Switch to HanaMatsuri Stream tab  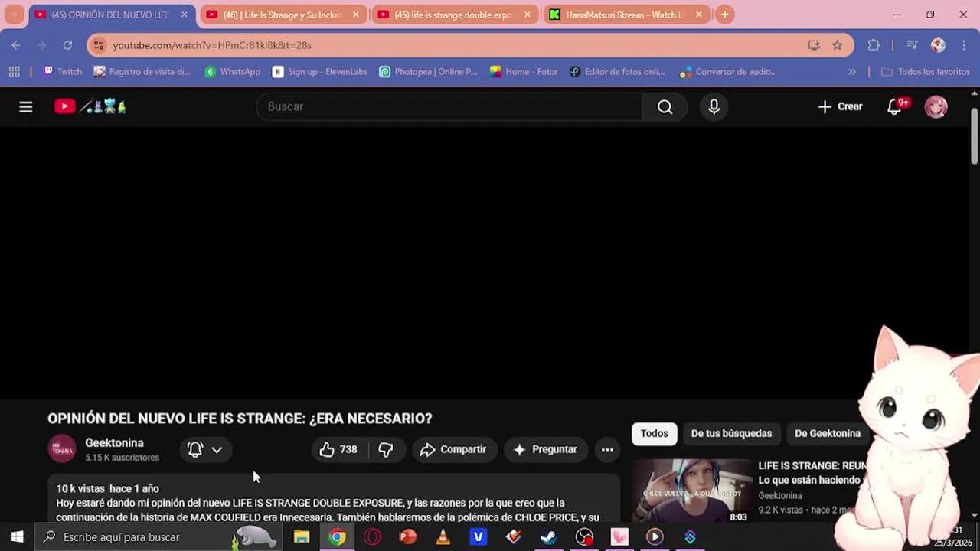626,15
